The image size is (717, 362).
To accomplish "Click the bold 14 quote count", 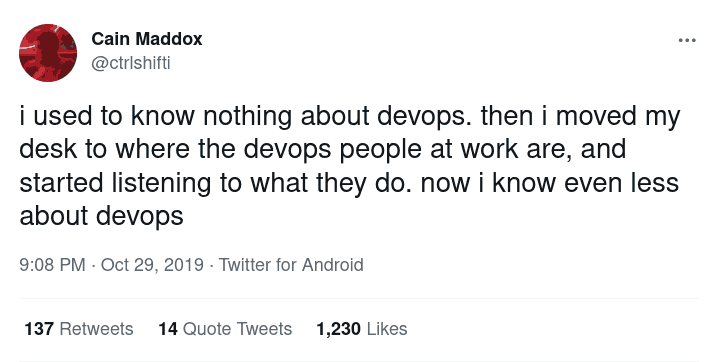I will pyautogui.click(x=168, y=329).
